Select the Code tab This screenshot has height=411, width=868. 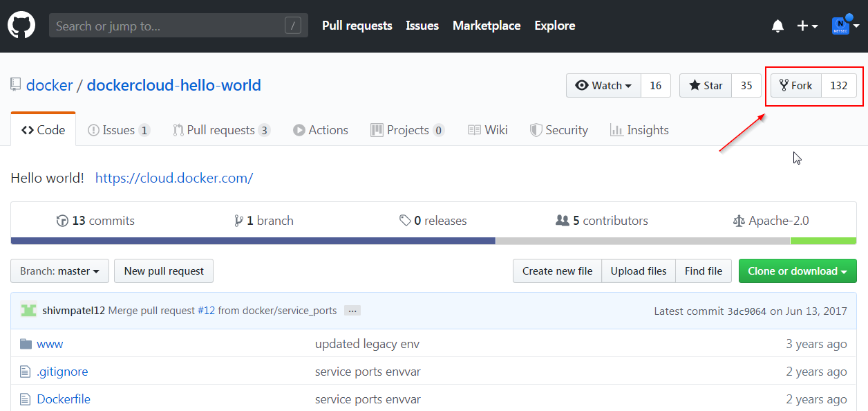click(x=43, y=130)
